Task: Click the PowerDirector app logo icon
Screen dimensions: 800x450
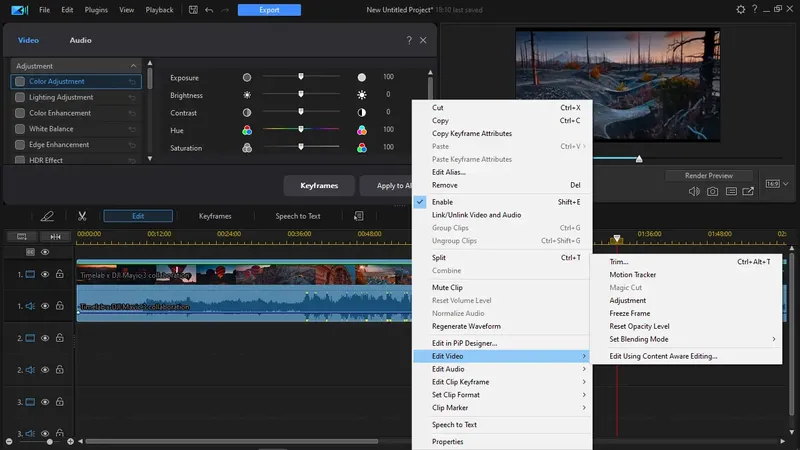Action: 19,10
